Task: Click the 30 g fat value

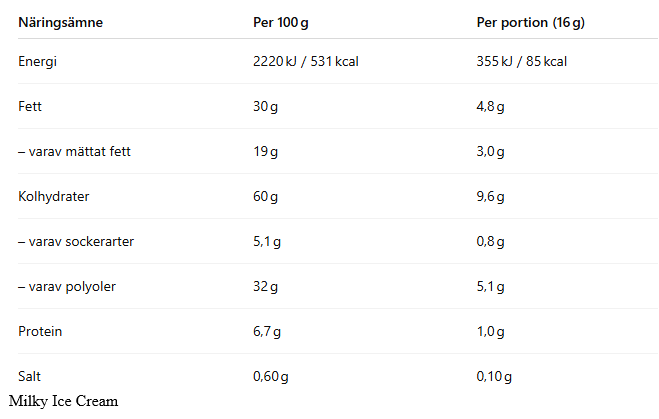Action: [x=265, y=106]
